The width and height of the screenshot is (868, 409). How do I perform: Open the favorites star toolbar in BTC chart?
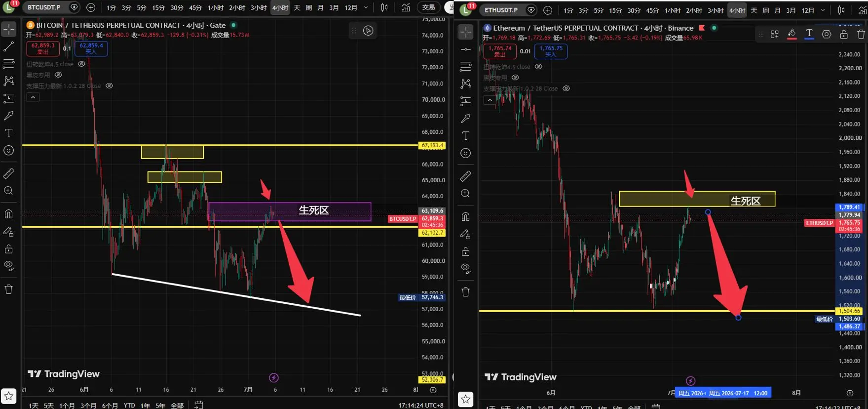click(x=9, y=396)
